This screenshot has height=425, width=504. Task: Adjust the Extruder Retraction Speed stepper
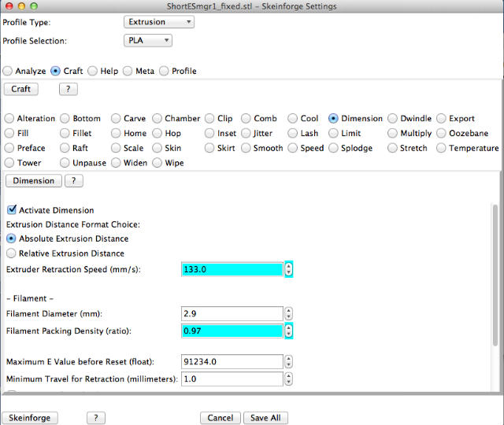289,269
